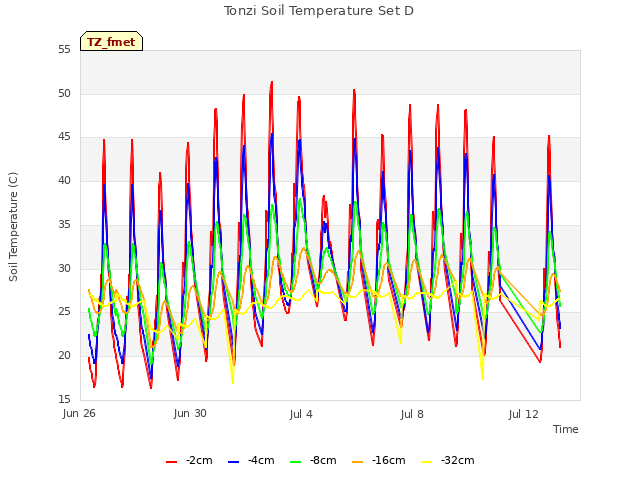Click the chart title Tonzi Soil Temperature Set D

coord(319,11)
